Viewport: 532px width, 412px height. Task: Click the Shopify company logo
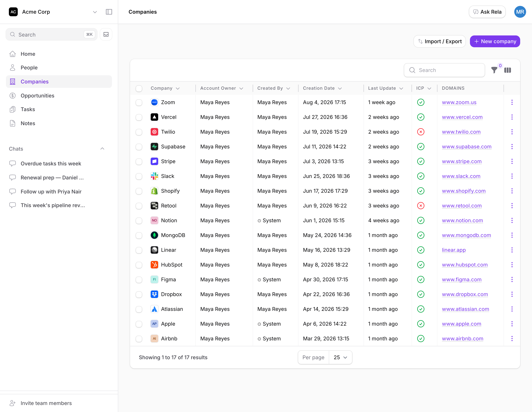[154, 191]
